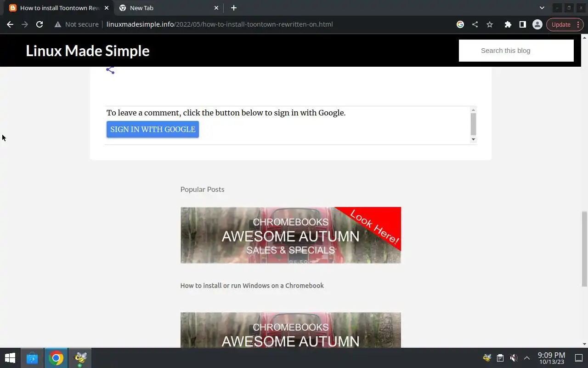Click the muted volume tray icon
Image resolution: width=588 pixels, height=368 pixels.
point(514,358)
